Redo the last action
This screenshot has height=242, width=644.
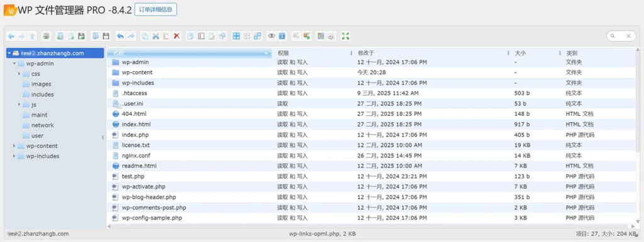point(131,36)
